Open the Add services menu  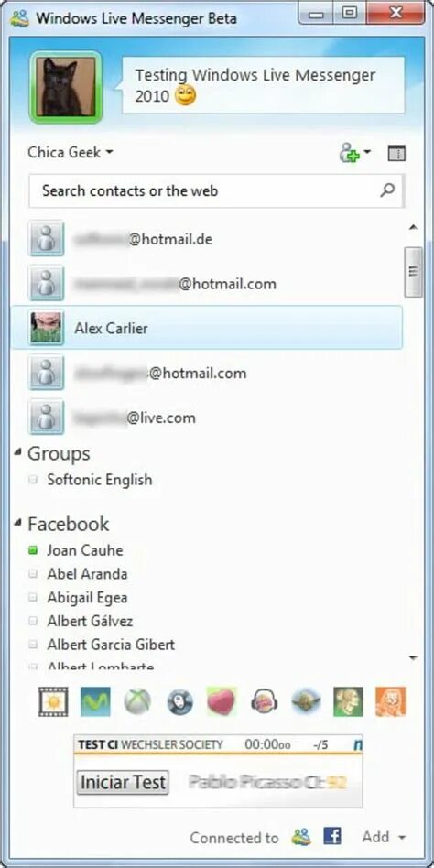coord(385,837)
